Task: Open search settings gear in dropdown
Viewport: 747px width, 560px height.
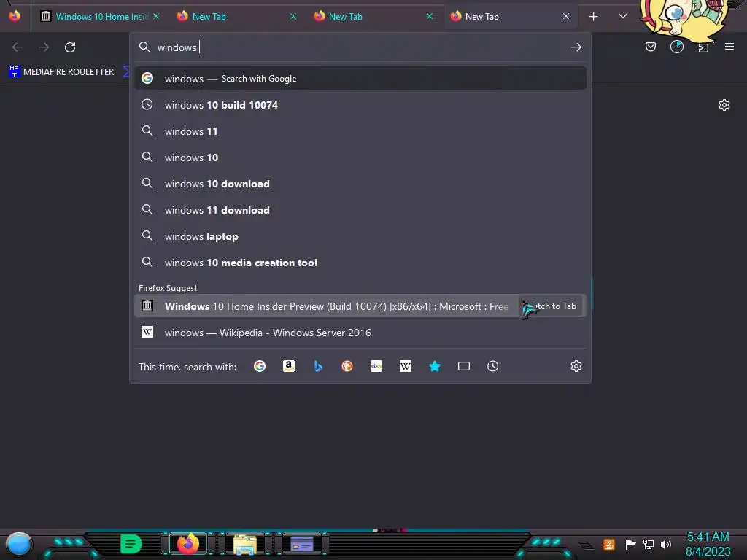Action: click(x=576, y=366)
